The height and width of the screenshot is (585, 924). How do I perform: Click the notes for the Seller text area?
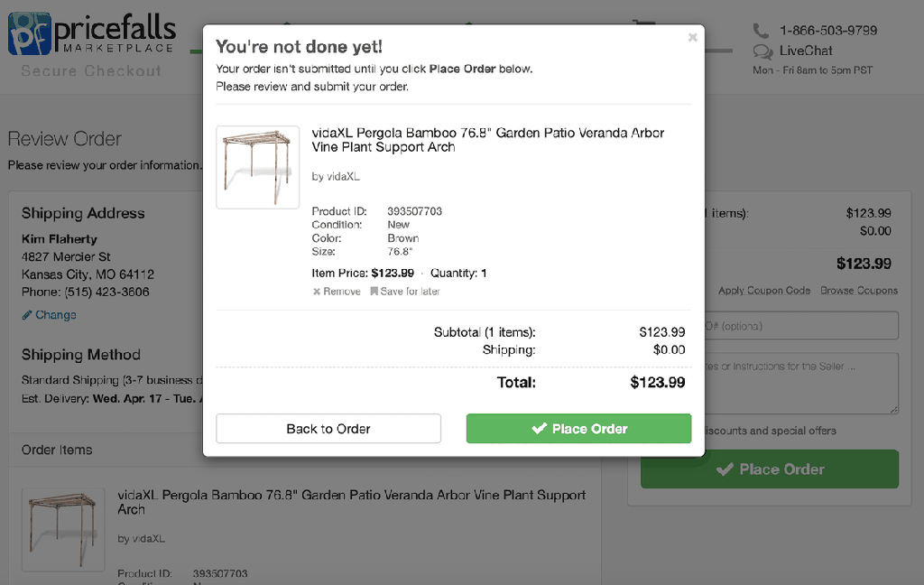802,384
